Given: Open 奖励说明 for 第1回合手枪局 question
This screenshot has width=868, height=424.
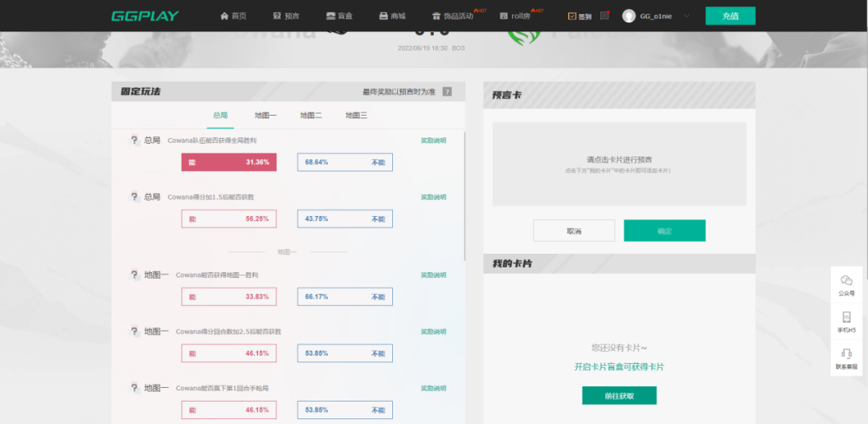Looking at the screenshot, I should (433, 388).
